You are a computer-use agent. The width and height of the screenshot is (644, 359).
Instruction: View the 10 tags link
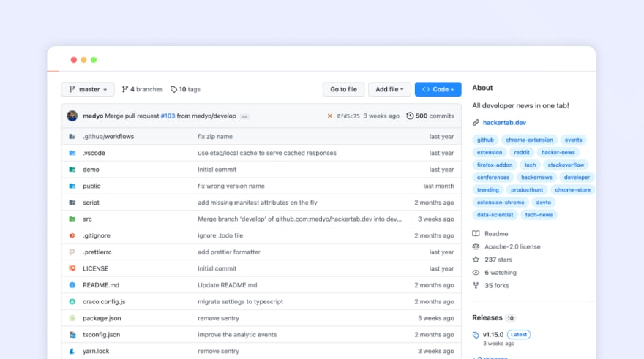coord(185,89)
